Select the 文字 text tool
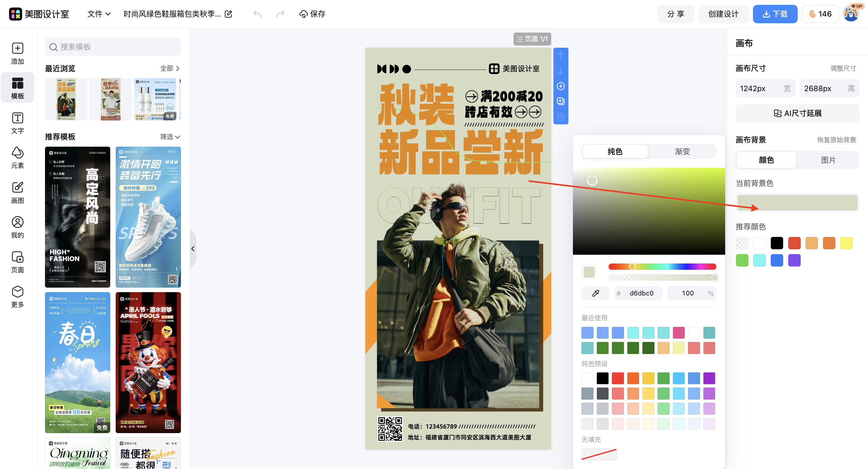Viewport: 868px width, 469px height. 17,123
